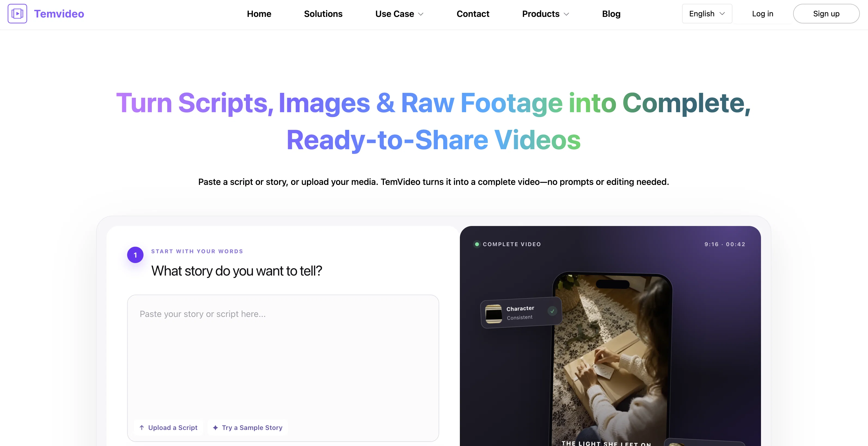This screenshot has width=868, height=446.
Task: Open the Contact page
Action: click(x=473, y=14)
